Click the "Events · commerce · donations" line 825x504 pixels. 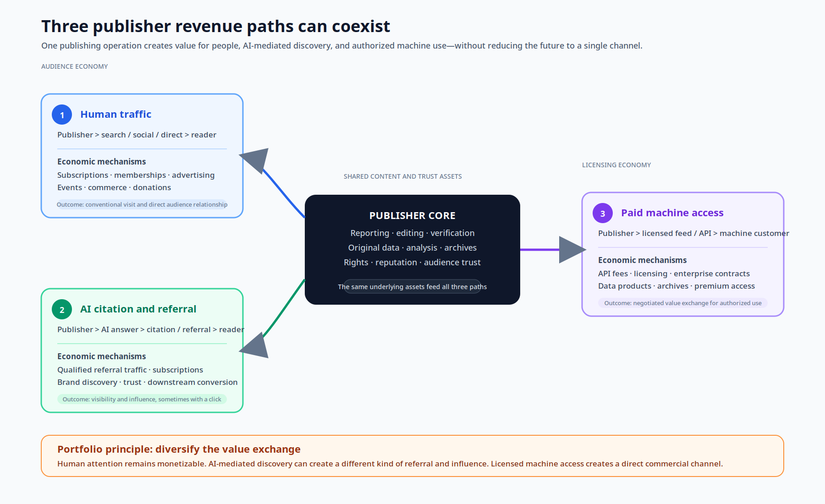click(114, 187)
